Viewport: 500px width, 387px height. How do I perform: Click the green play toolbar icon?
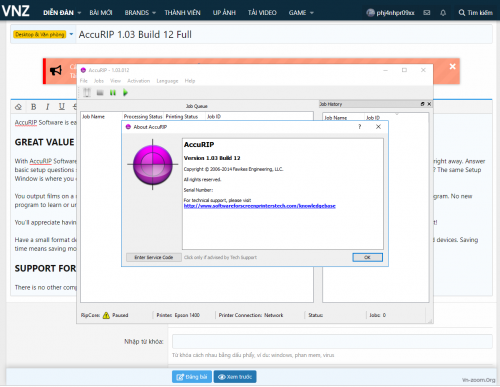point(125,92)
